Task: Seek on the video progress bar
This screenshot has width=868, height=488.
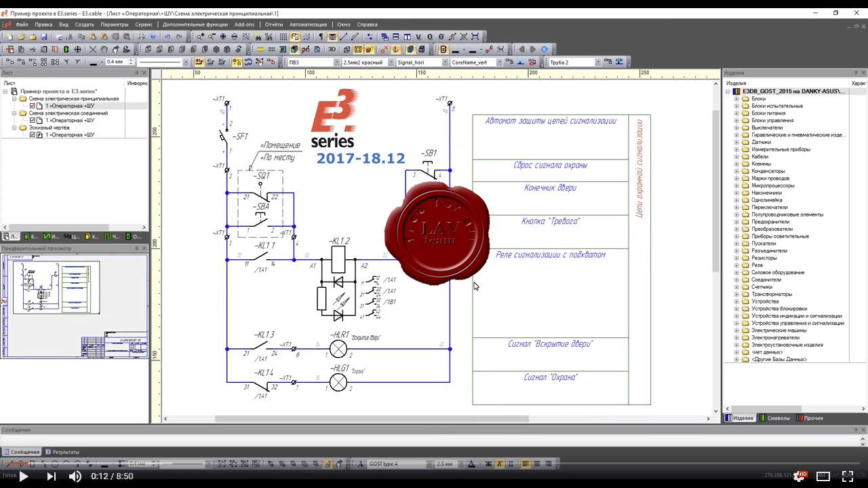Action: tap(434, 464)
